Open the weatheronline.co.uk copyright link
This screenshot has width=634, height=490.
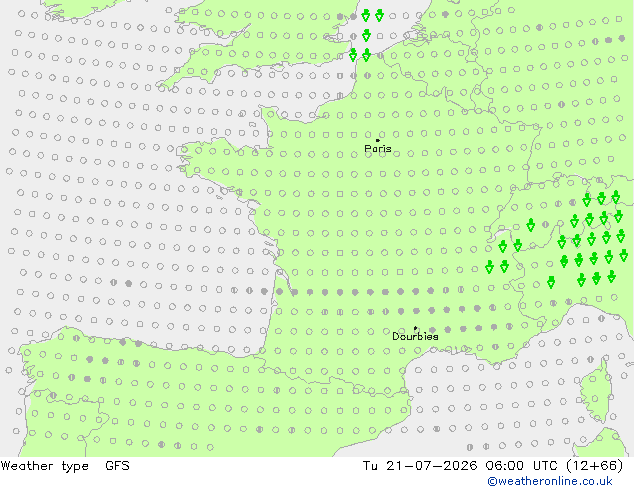550,481
